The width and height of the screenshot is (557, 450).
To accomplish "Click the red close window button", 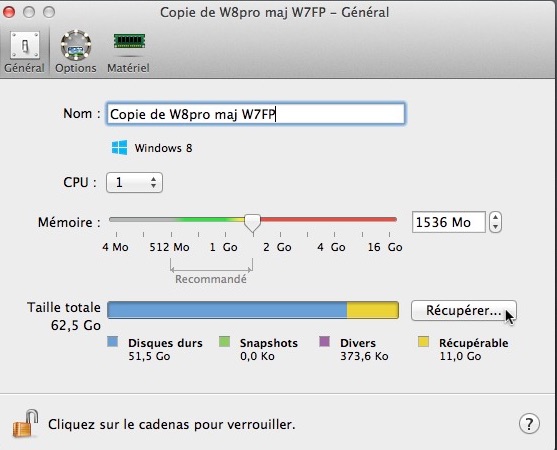I will click(9, 12).
